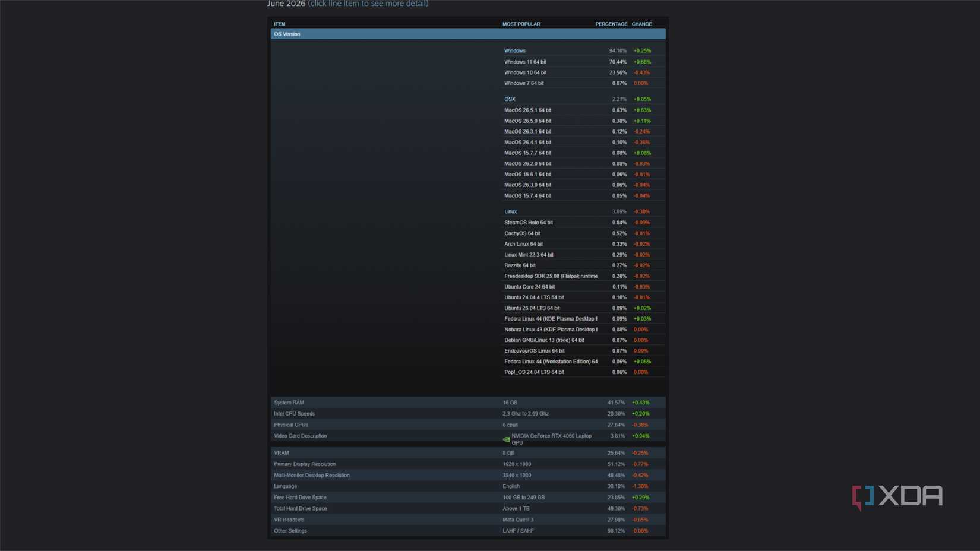980x551 pixels.
Task: Open the Language line item
Action: 468,486
